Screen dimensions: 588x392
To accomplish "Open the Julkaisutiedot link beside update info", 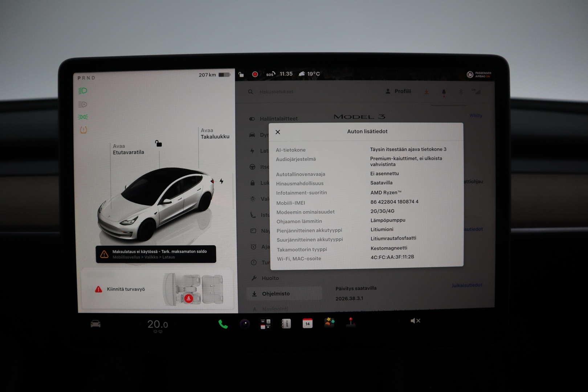I will click(467, 285).
